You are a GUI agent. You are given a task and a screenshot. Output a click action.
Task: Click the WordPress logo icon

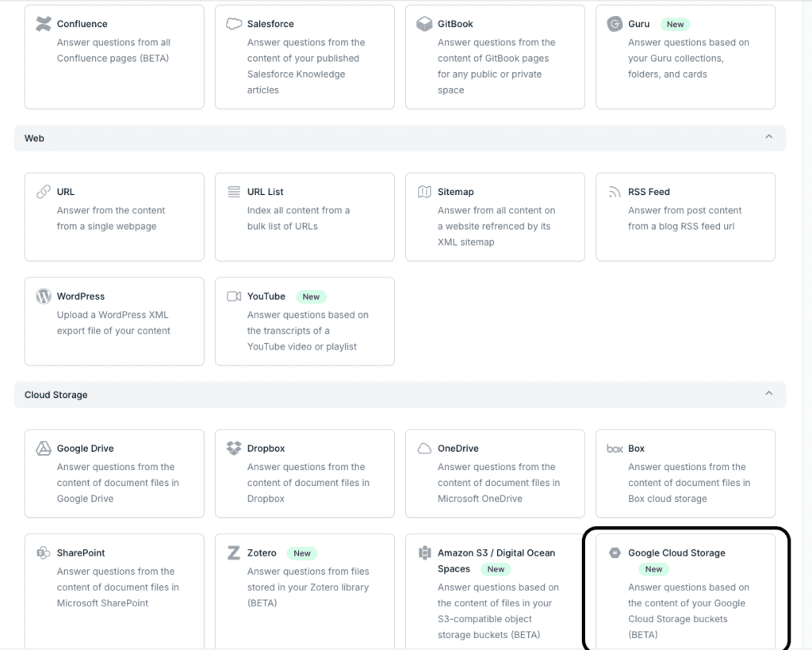click(x=44, y=296)
